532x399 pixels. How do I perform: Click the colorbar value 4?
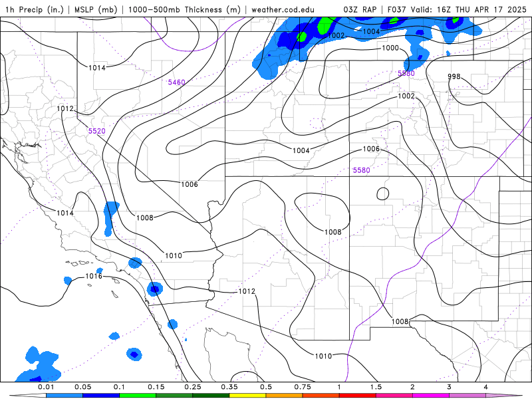pyautogui.click(x=486, y=387)
